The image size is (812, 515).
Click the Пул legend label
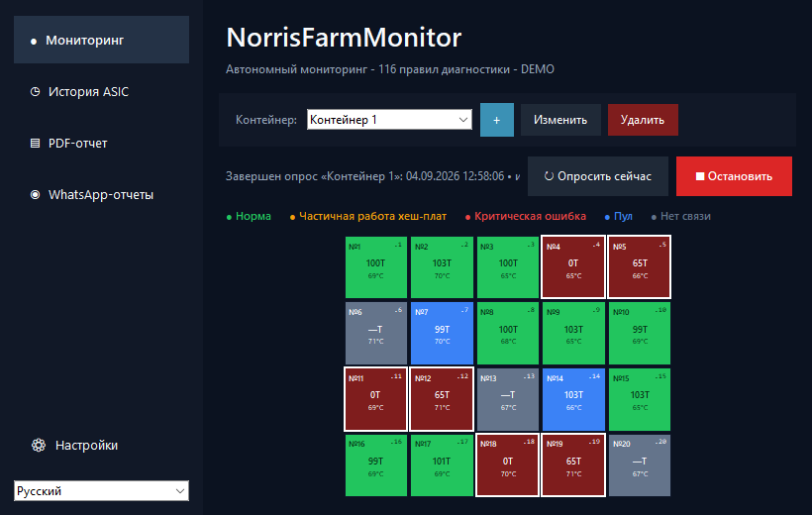point(618,216)
